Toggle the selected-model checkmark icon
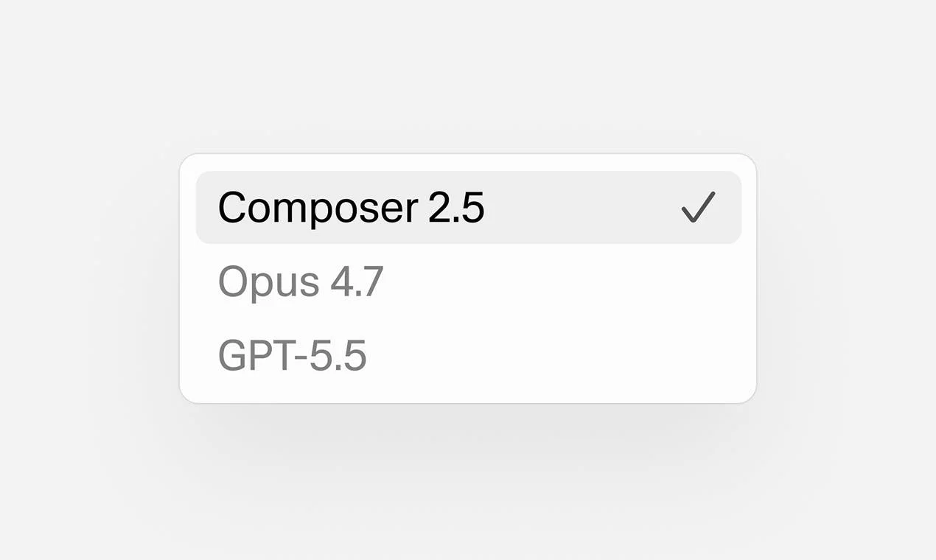Screen dimensions: 936x560 point(698,207)
